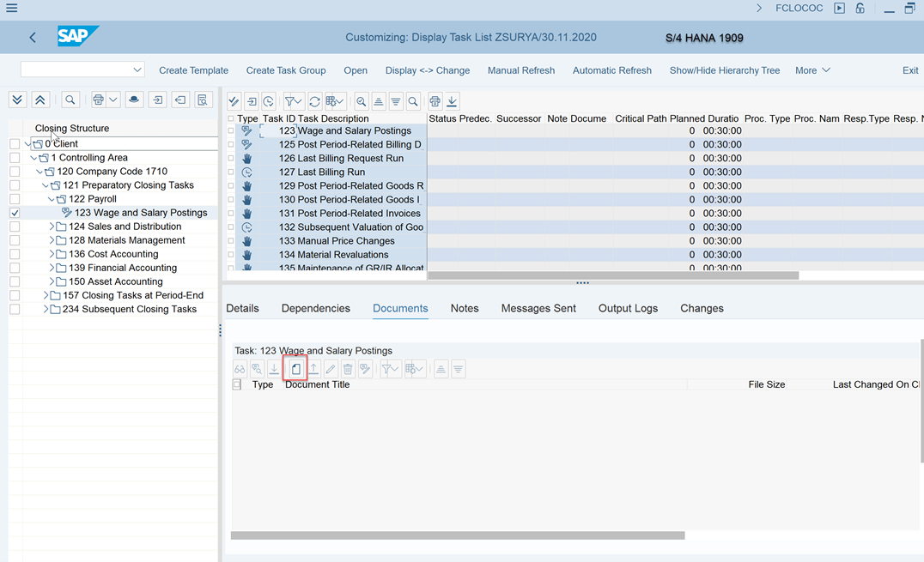
Task: Click the refresh icon in the task list toolbar
Action: tap(315, 101)
